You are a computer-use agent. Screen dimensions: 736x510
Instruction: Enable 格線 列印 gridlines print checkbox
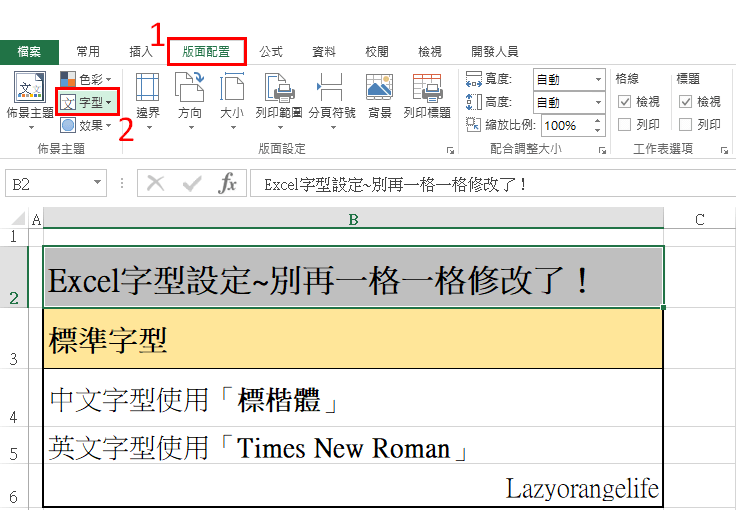pyautogui.click(x=624, y=125)
